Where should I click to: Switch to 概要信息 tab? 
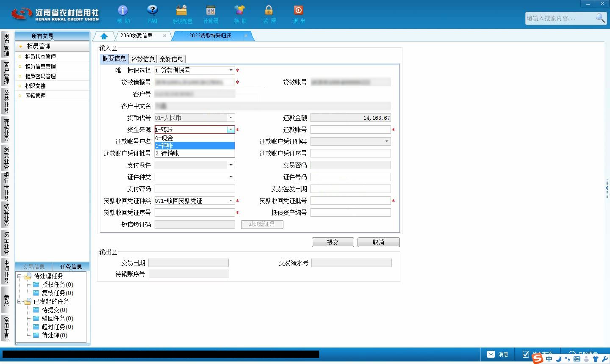pyautogui.click(x=114, y=58)
